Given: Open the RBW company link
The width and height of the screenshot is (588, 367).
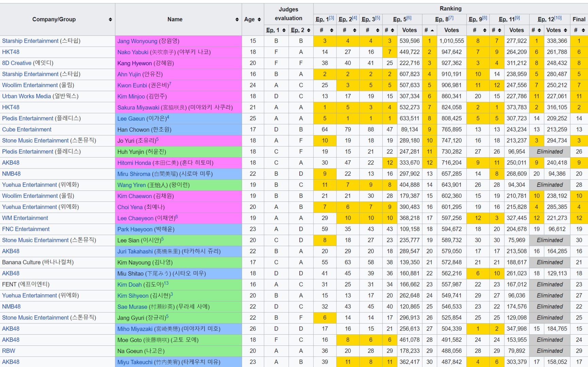Looking at the screenshot, I should (8, 351).
